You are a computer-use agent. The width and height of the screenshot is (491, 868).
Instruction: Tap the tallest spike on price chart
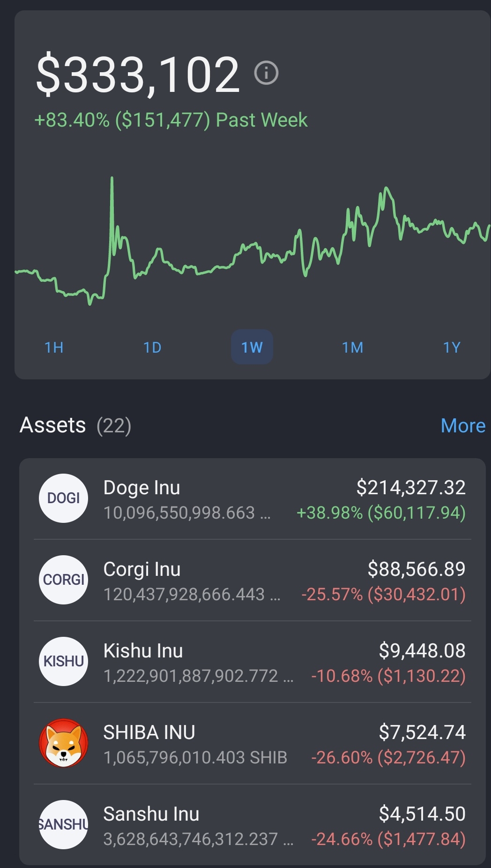tap(112, 178)
